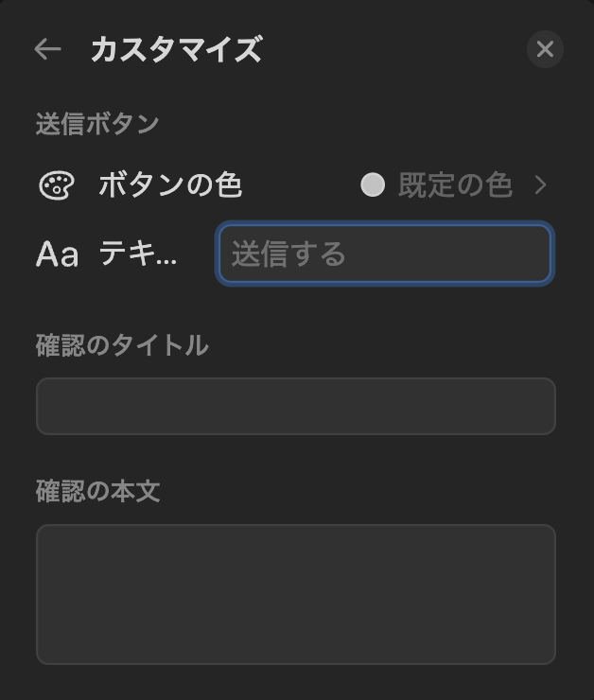Go back using the left arrow
Screen dimensions: 594x700
[x=47, y=49]
